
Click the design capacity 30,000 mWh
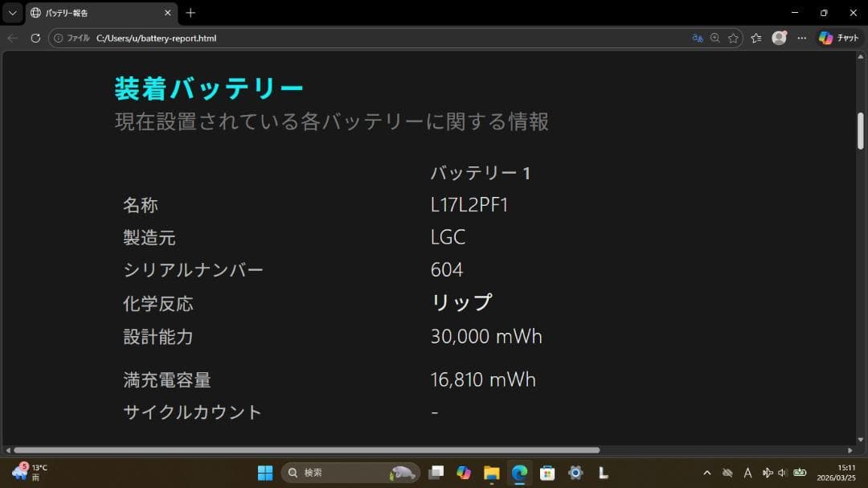486,336
